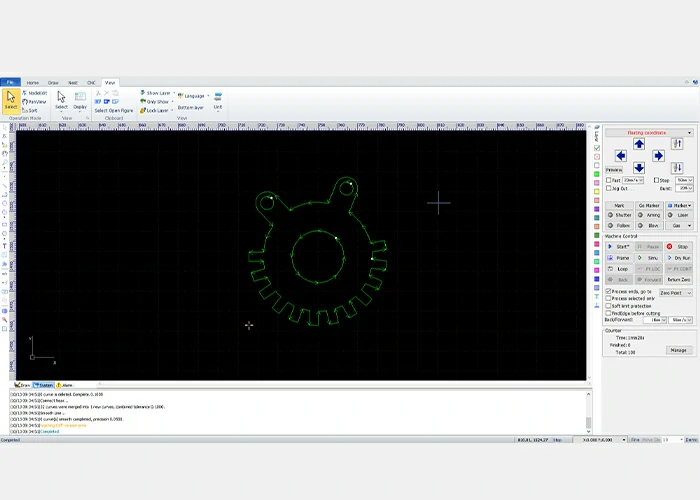Viewport: 700px width, 500px height.
Task: Expand the Zero Point dropdown
Action: click(676, 293)
